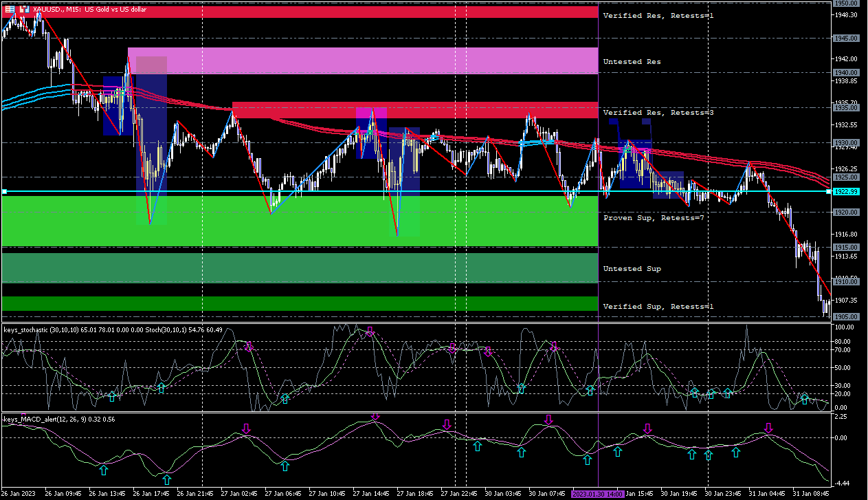The image size is (868, 500).
Task: Click the -4.44 MACD scale value
Action: pyautogui.click(x=843, y=483)
